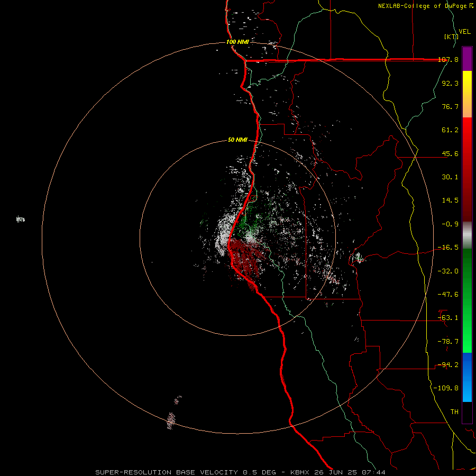
Task: Select the -32.0 legend value
Action: tap(448, 271)
